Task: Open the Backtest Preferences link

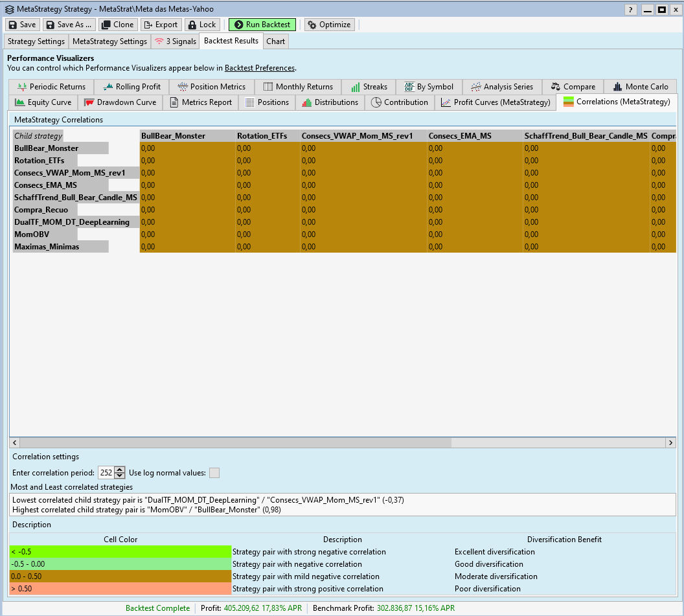Action: coord(259,68)
